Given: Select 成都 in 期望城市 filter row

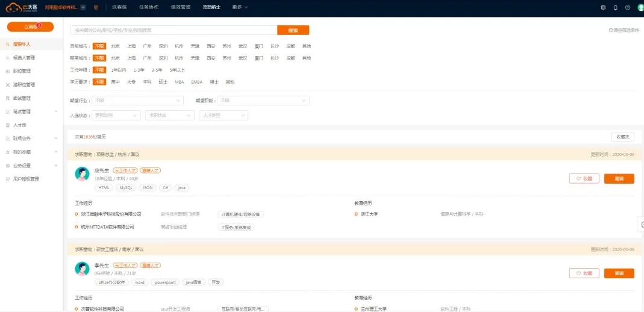Looking at the screenshot, I should pos(290,58).
